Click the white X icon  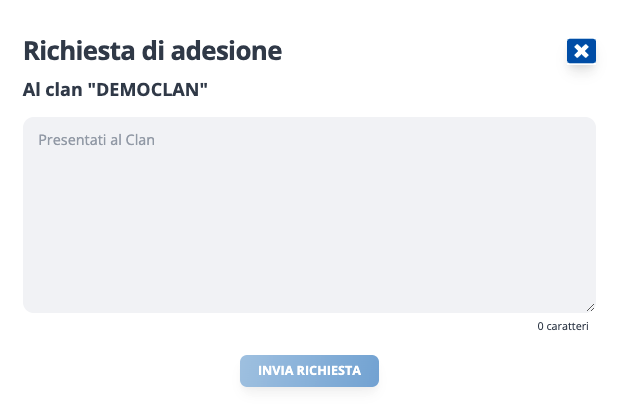click(x=581, y=51)
